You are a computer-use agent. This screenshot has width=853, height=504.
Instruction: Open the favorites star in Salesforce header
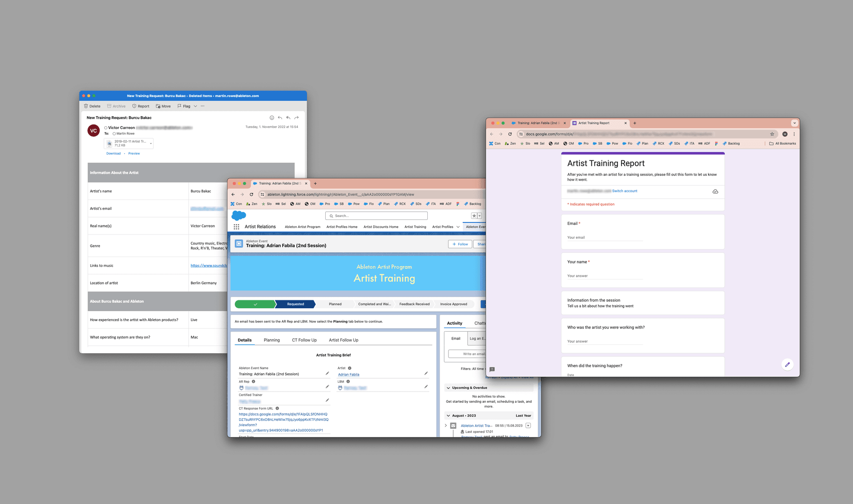[x=474, y=216]
